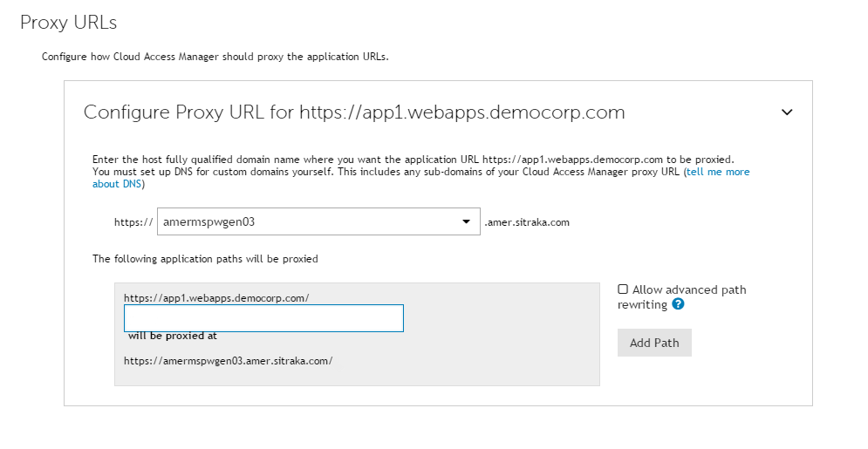Click the Add Path button
This screenshot has height=449, width=868.
[654, 343]
